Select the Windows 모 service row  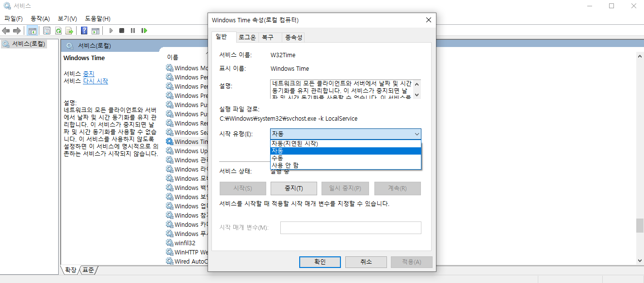pyautogui.click(x=187, y=178)
